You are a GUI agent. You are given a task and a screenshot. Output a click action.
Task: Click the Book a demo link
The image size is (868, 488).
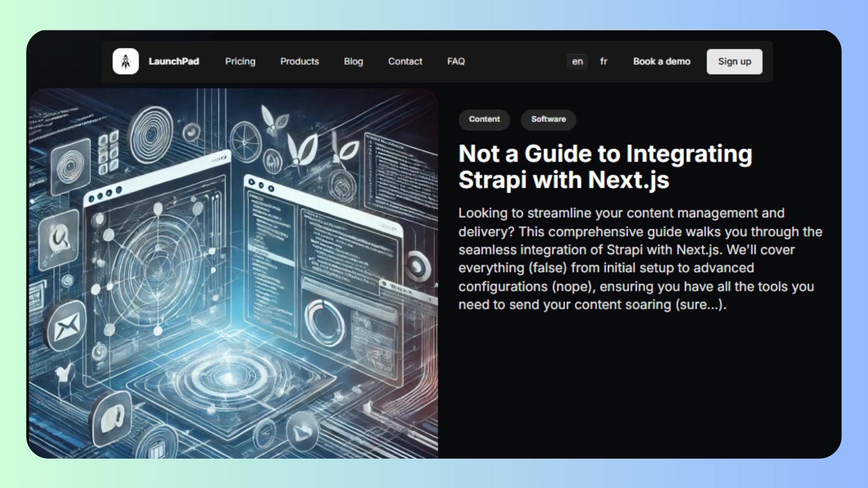[661, 61]
